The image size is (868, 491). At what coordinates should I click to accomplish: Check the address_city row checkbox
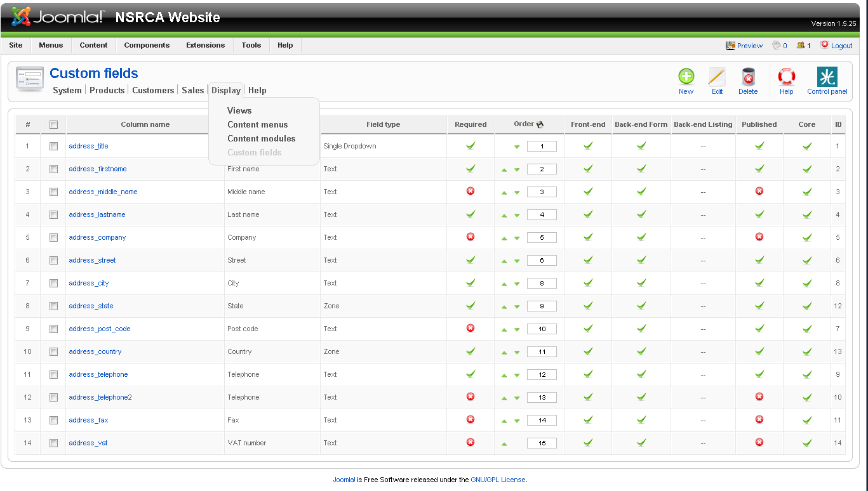click(x=53, y=283)
